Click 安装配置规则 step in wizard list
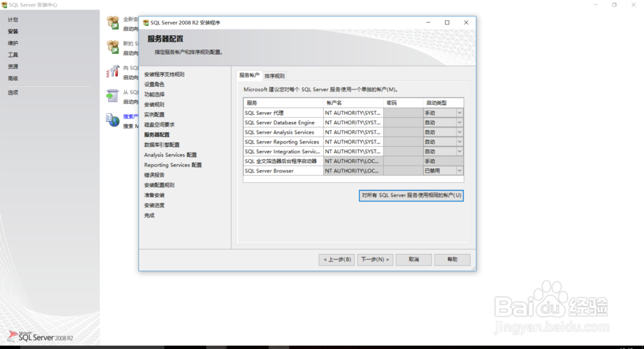 click(x=159, y=185)
